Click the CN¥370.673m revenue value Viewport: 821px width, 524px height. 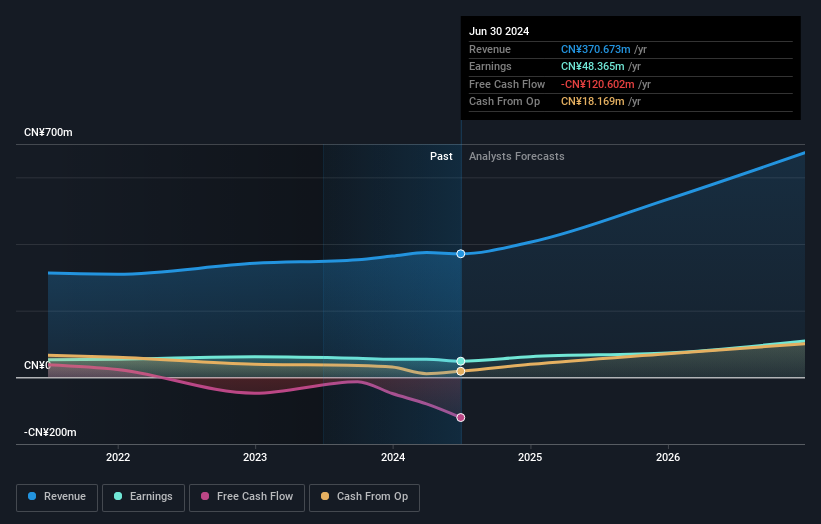(595, 49)
